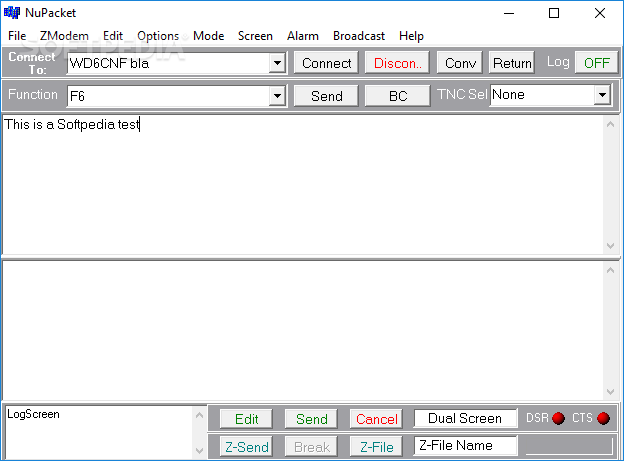Click the green Edit button
Screen dimensions: 624x461
pyautogui.click(x=246, y=419)
